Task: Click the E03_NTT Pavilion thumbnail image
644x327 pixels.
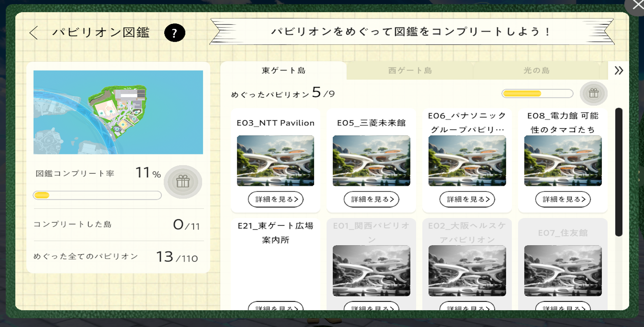Action: 276,161
